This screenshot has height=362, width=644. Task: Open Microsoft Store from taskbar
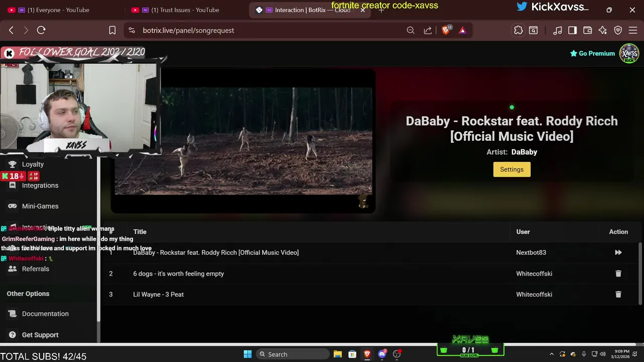tap(352, 354)
